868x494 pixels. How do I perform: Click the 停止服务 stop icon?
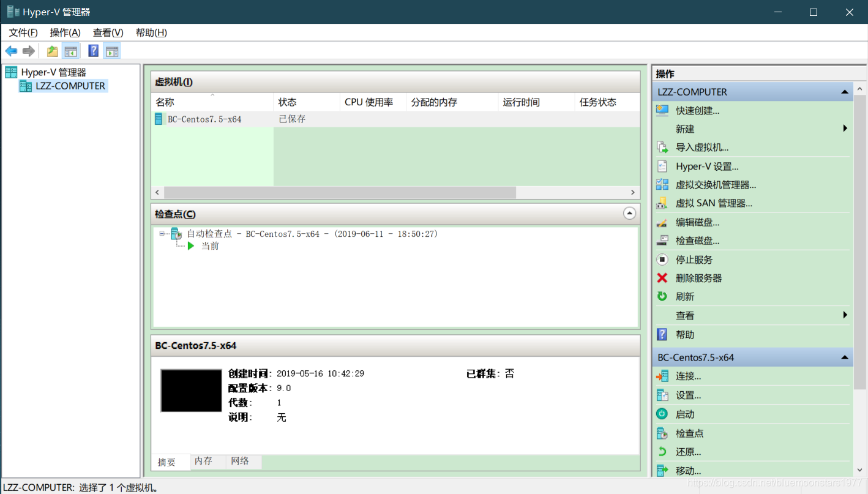click(662, 260)
